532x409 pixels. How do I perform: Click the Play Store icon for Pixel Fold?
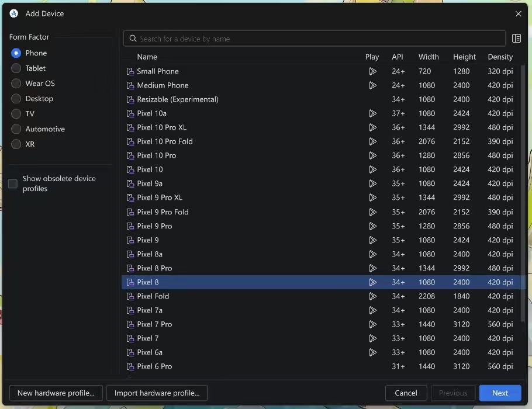[372, 296]
